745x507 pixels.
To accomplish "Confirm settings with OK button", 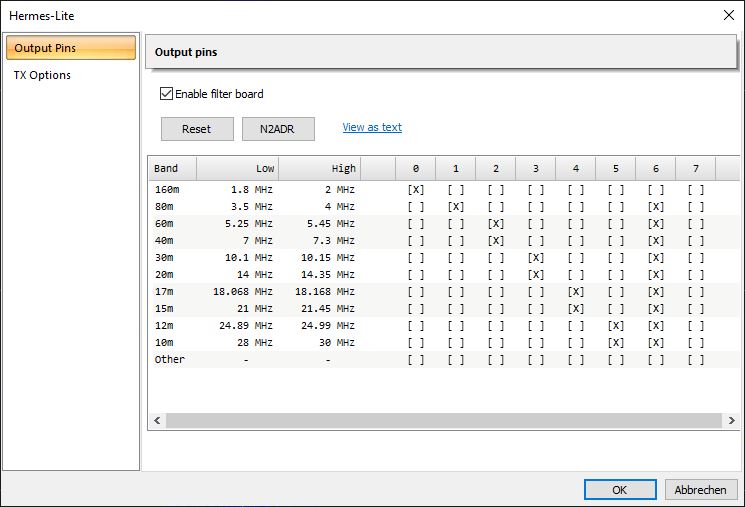I will (619, 490).
